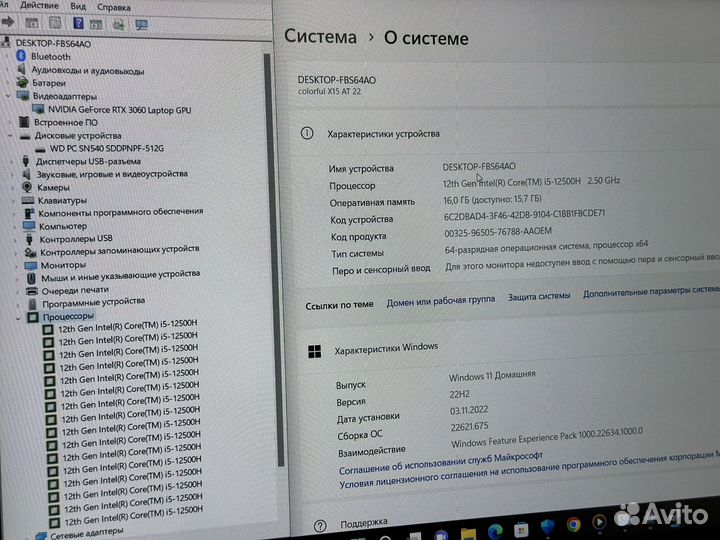The image size is (720, 540).
Task: Select the first i5-12500H processor entry
Action: (128, 326)
